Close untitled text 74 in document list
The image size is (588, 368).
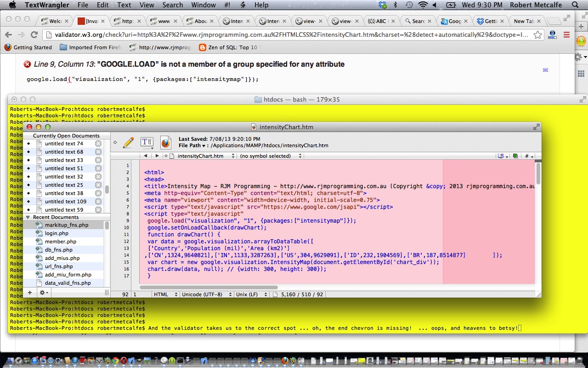click(98, 144)
